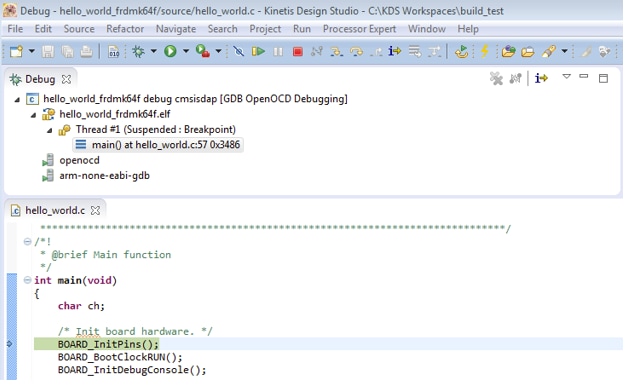This screenshot has height=385, width=627.
Task: Click the yellow lightning flash icon
Action: (485, 51)
